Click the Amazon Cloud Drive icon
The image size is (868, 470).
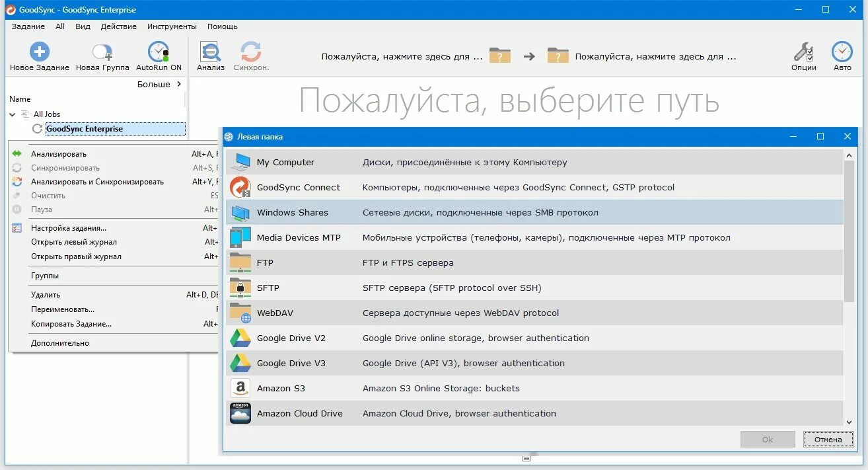[x=240, y=413]
